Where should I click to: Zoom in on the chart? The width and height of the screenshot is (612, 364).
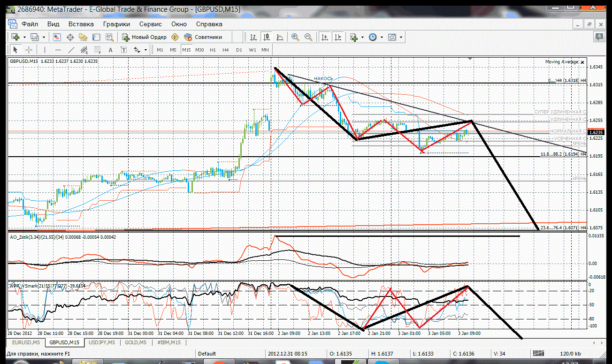(295, 37)
